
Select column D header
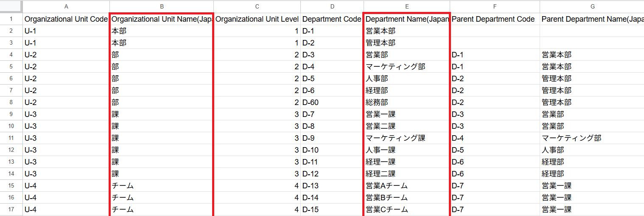(332, 6)
